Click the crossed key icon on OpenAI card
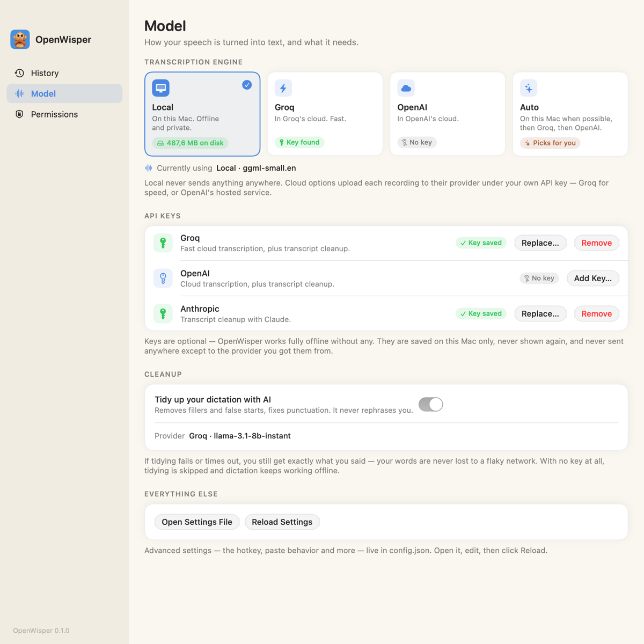 [404, 143]
